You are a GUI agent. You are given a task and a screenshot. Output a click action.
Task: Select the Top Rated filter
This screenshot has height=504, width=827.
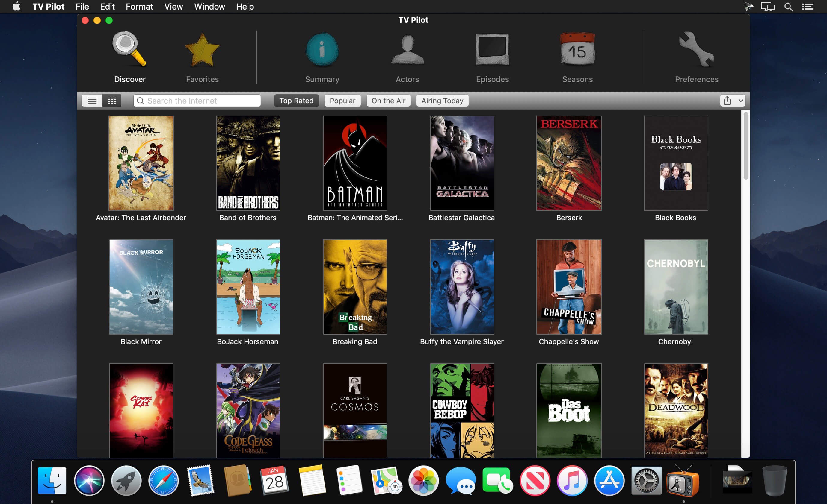(296, 101)
